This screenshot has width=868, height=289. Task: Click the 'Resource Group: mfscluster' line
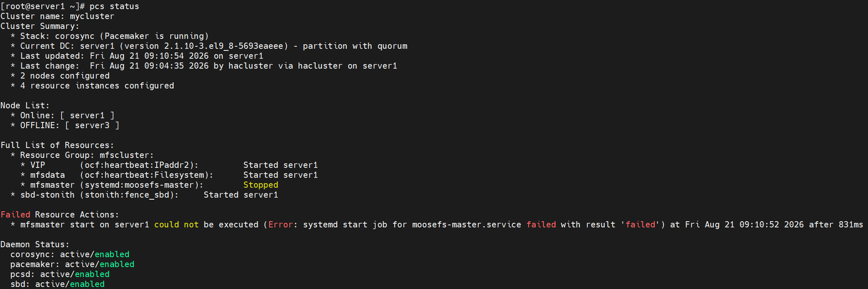(87, 155)
